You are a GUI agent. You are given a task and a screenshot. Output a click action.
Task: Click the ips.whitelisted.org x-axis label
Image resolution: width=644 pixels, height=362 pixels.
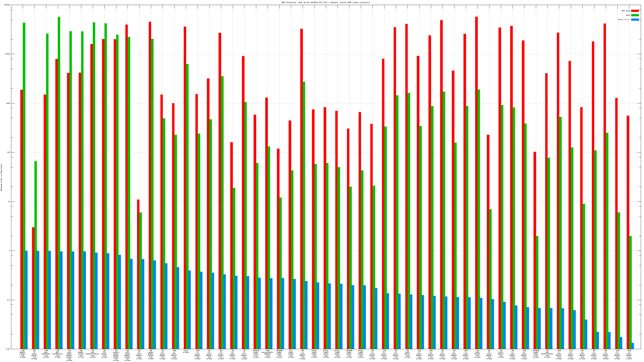[547, 354]
